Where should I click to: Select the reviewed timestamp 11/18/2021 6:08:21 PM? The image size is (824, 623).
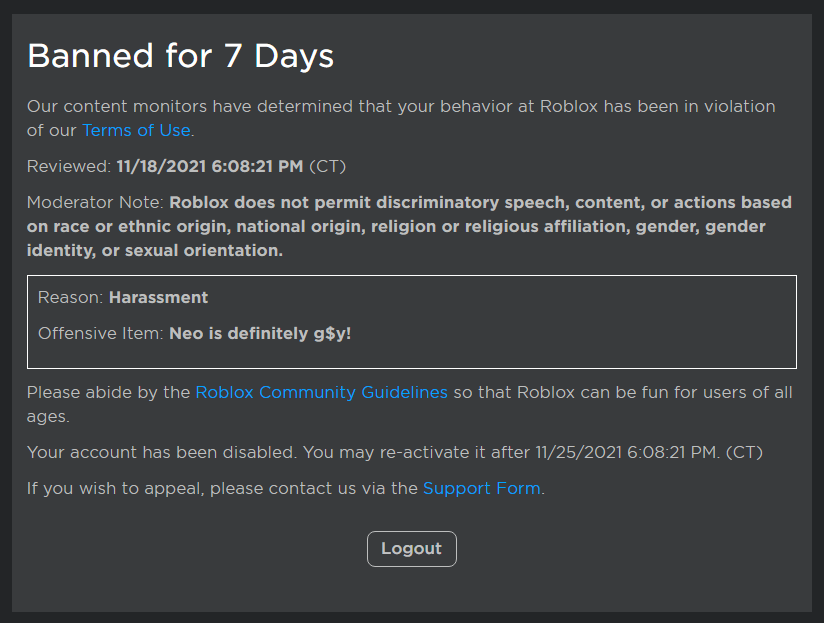[210, 166]
